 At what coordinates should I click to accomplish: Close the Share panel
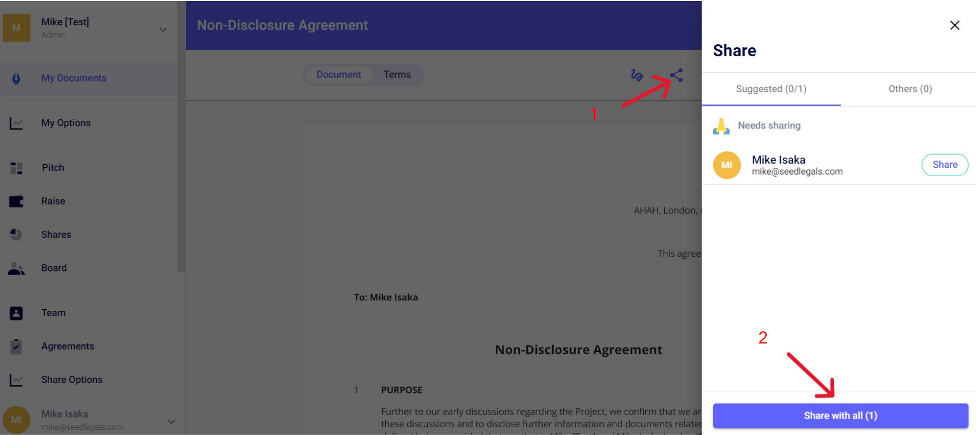[x=954, y=25]
